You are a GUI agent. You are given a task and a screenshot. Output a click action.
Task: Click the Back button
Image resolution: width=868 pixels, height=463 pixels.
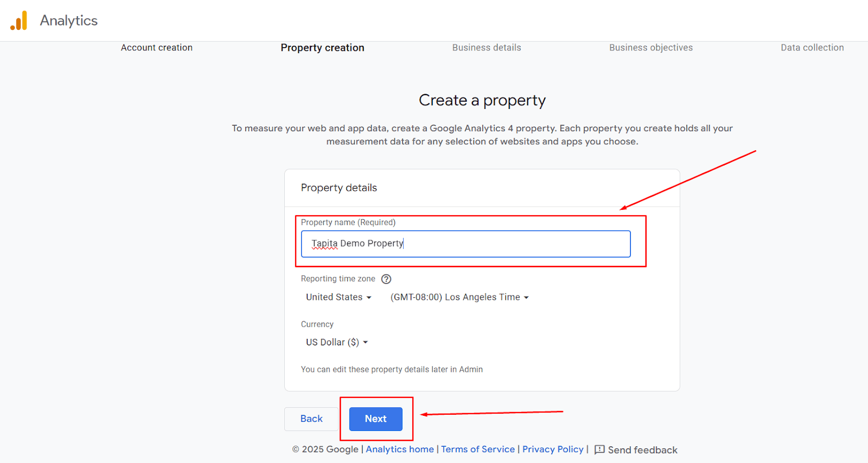click(x=311, y=419)
